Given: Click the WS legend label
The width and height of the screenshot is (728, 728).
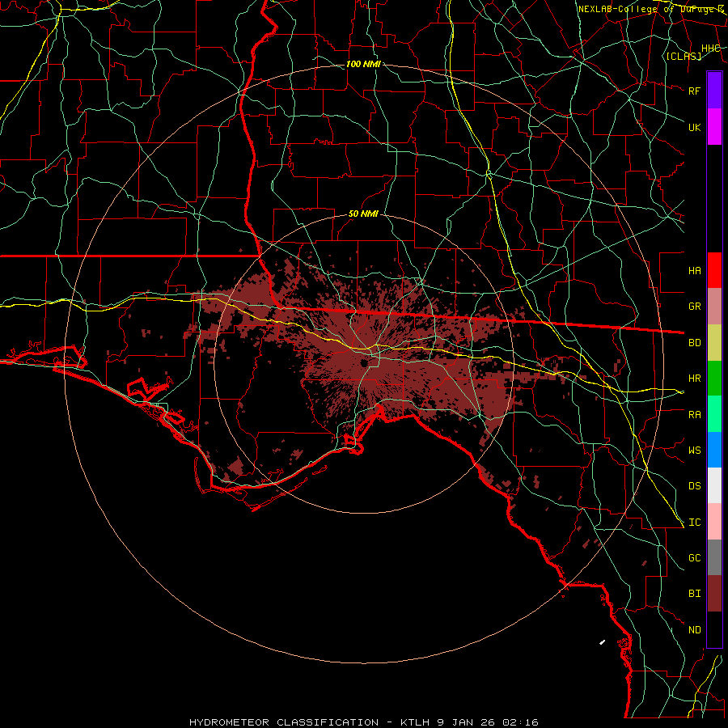Looking at the screenshot, I should pyautogui.click(x=694, y=451).
